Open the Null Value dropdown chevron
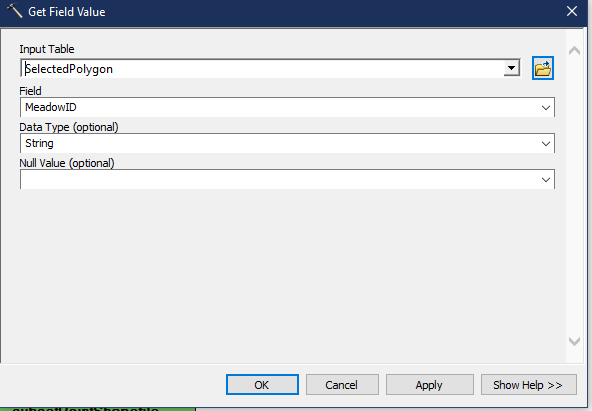The width and height of the screenshot is (592, 411). tap(546, 180)
